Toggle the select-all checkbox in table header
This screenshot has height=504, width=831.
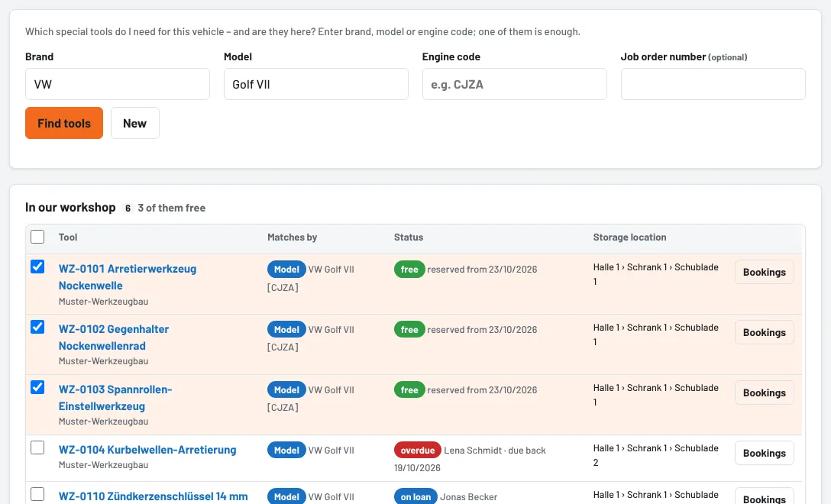point(37,237)
